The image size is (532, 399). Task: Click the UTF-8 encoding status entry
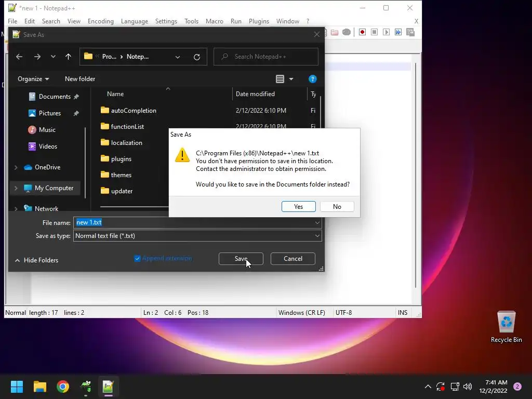coord(343,313)
